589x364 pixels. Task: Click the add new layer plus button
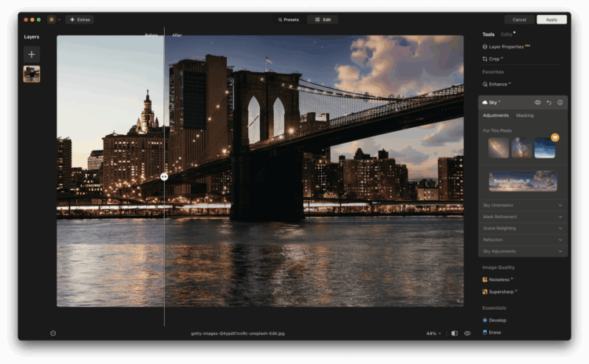point(31,54)
